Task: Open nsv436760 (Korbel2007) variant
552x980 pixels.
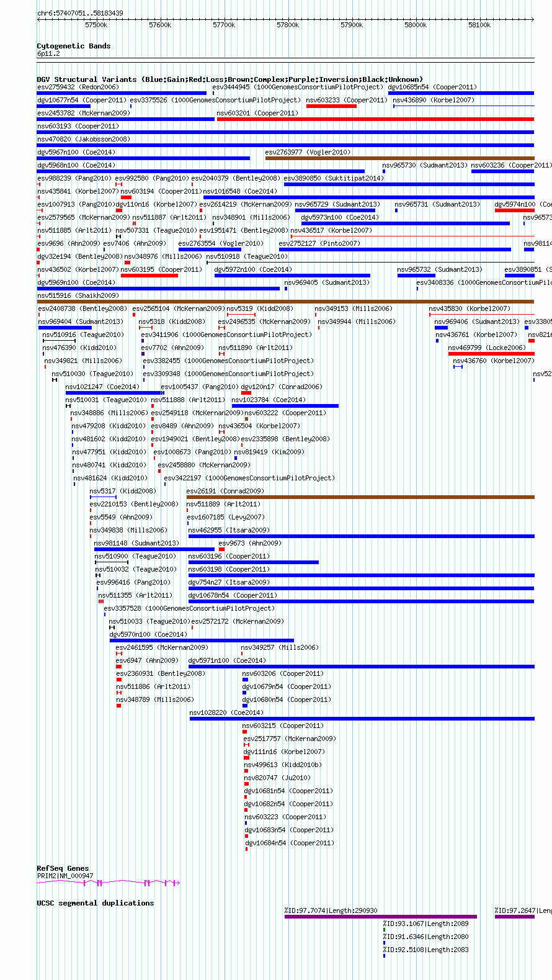Action: (x=494, y=361)
